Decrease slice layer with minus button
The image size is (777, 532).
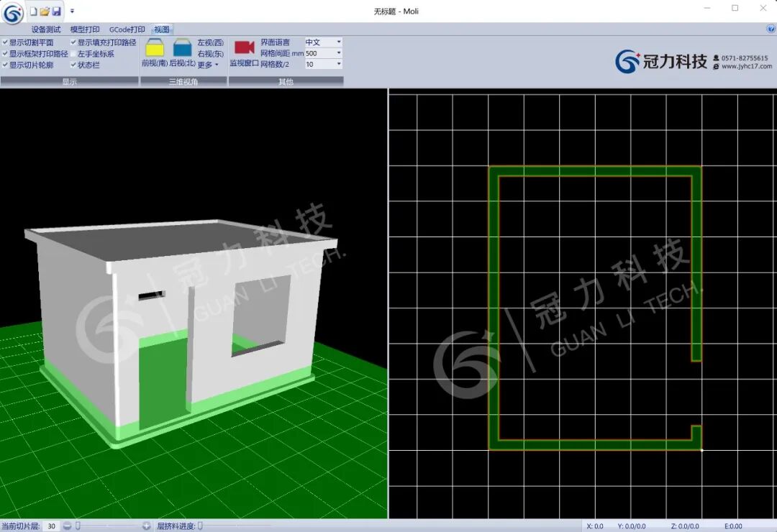tap(68, 526)
